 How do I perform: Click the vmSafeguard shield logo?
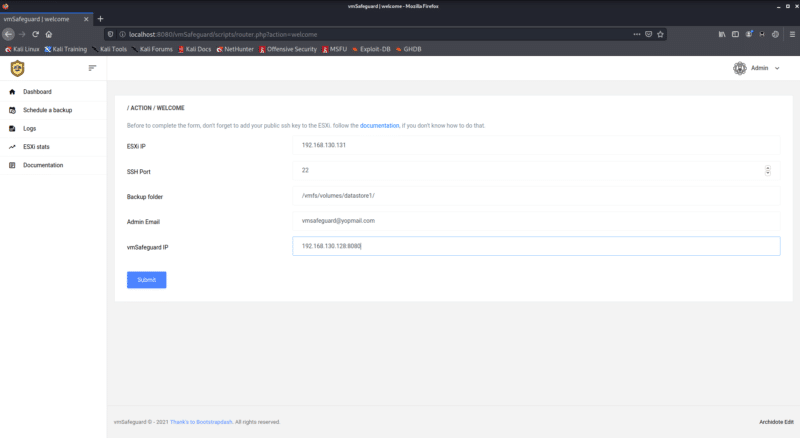point(17,68)
